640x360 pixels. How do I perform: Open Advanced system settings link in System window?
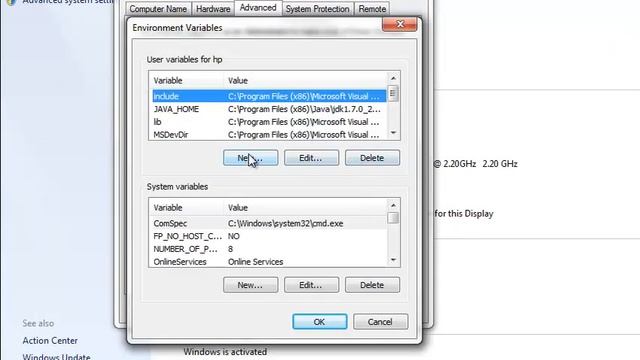[x=67, y=2]
